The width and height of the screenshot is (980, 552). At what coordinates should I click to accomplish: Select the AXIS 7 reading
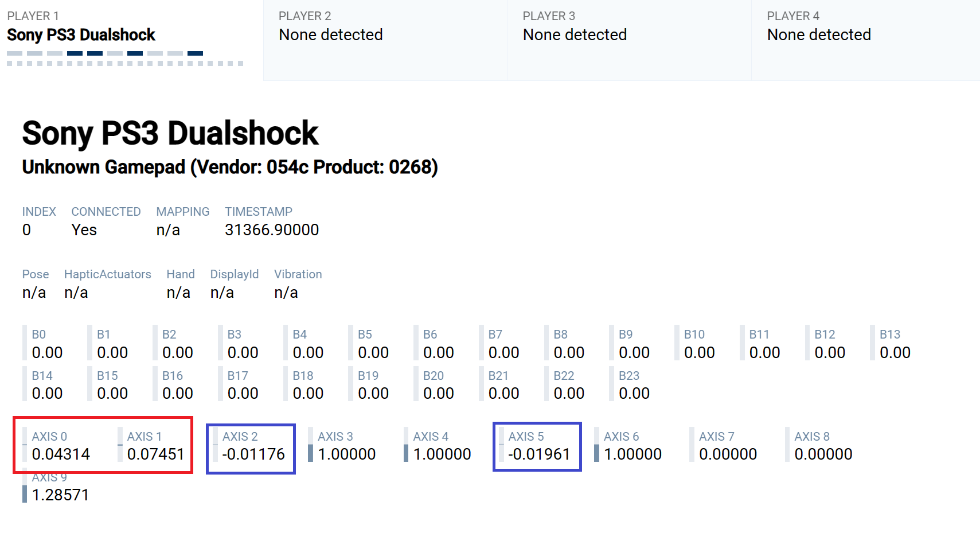[x=724, y=445]
